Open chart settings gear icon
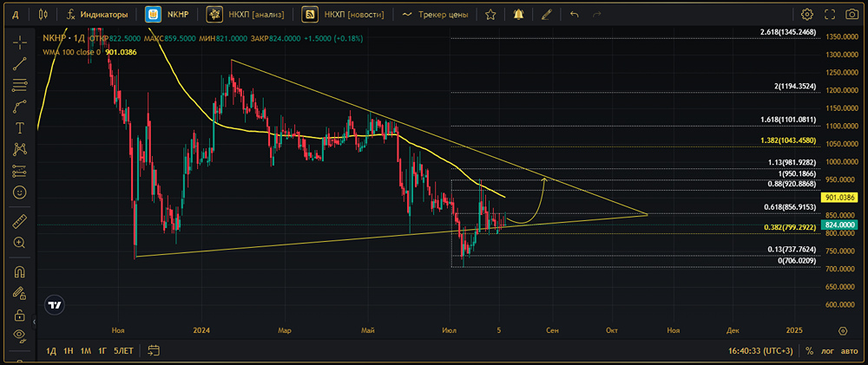 [x=807, y=15]
